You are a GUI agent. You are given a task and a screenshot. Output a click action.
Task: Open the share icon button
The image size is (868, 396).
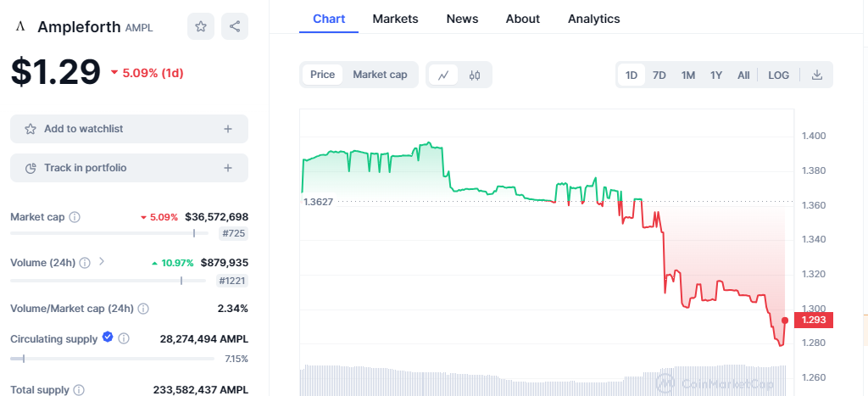coord(235,26)
